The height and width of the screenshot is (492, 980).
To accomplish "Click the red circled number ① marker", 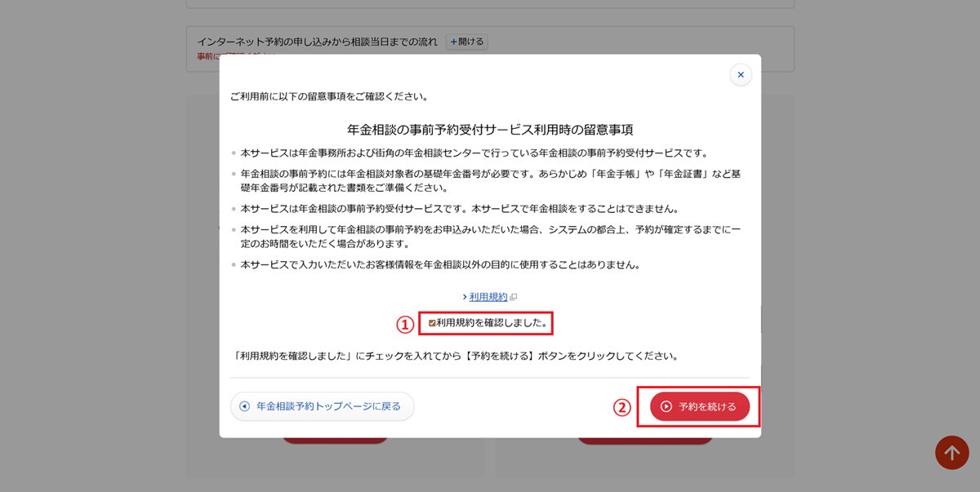I will coord(404,324).
